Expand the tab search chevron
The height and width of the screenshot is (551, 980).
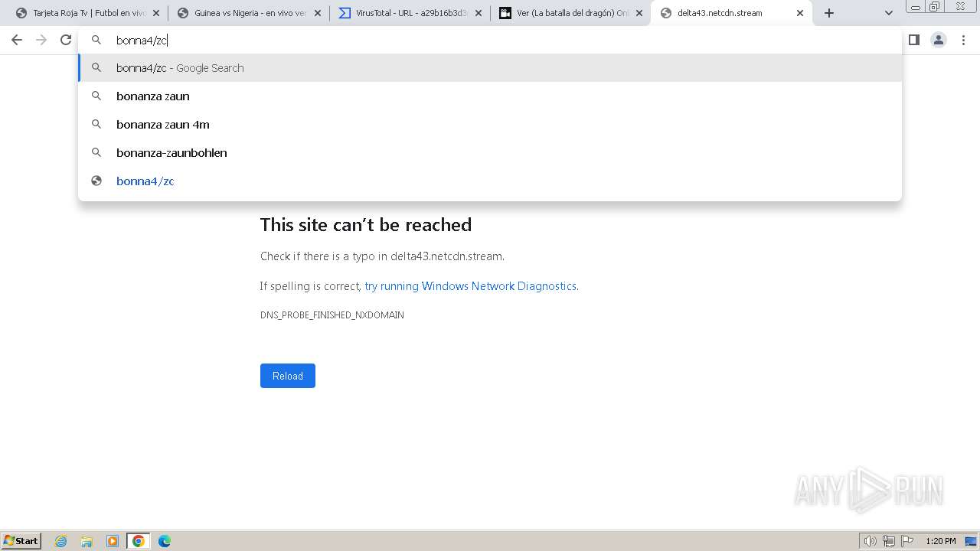(x=888, y=13)
